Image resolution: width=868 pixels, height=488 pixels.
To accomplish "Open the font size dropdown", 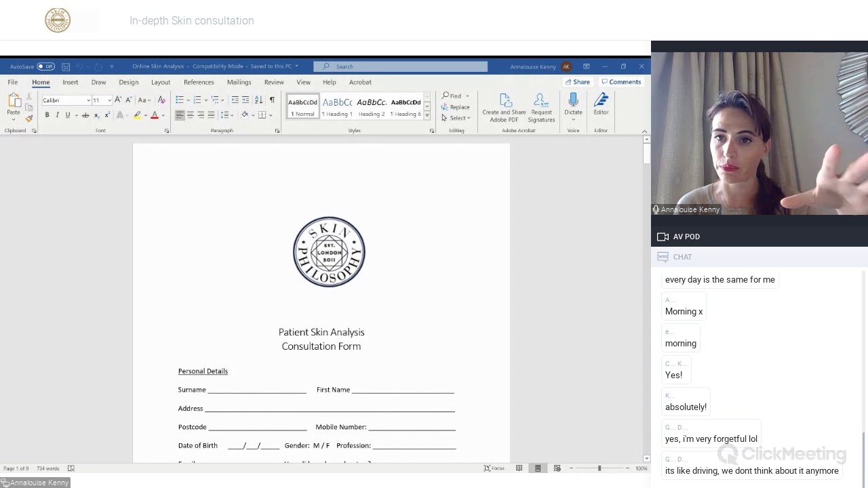I will coord(109,100).
